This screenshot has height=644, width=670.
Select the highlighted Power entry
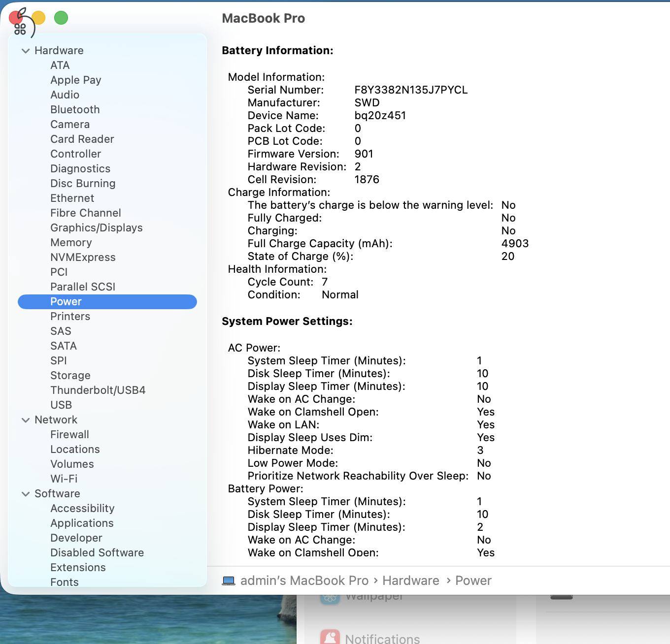coord(107,302)
